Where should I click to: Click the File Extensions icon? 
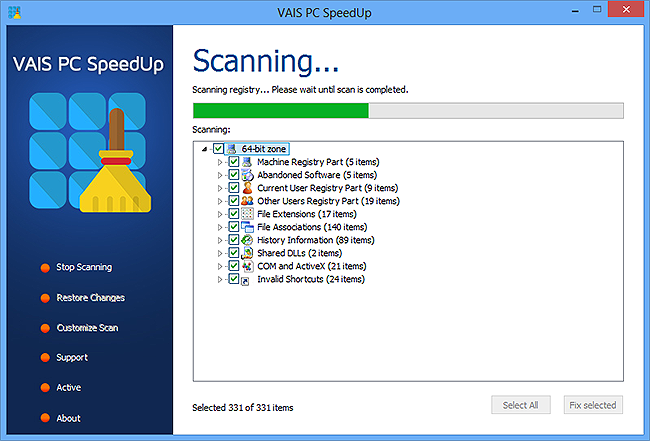click(247, 214)
